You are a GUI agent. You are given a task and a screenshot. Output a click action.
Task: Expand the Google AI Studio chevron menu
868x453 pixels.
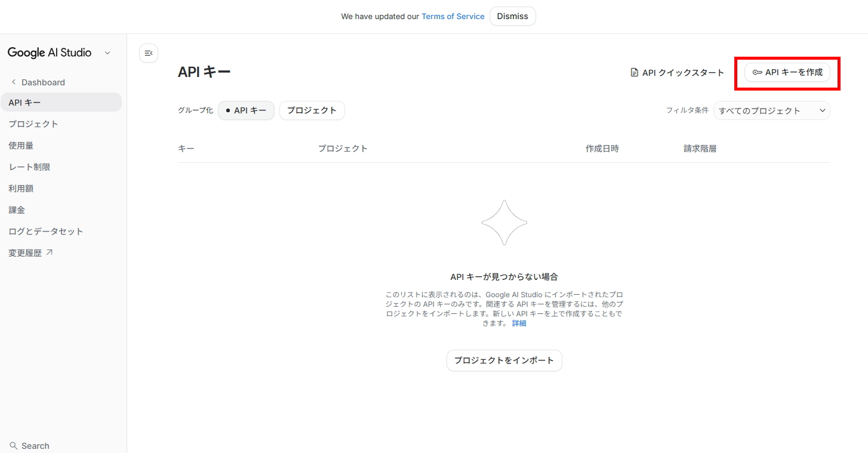pos(107,53)
